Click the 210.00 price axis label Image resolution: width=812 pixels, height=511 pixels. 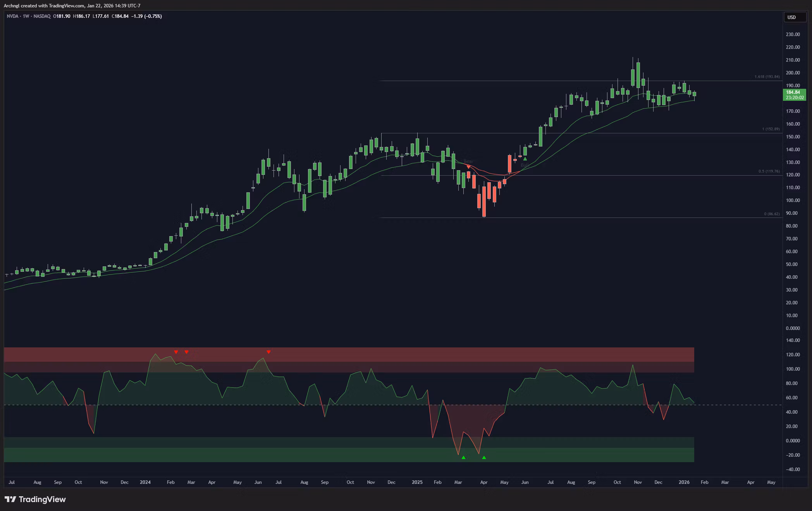[x=793, y=60]
